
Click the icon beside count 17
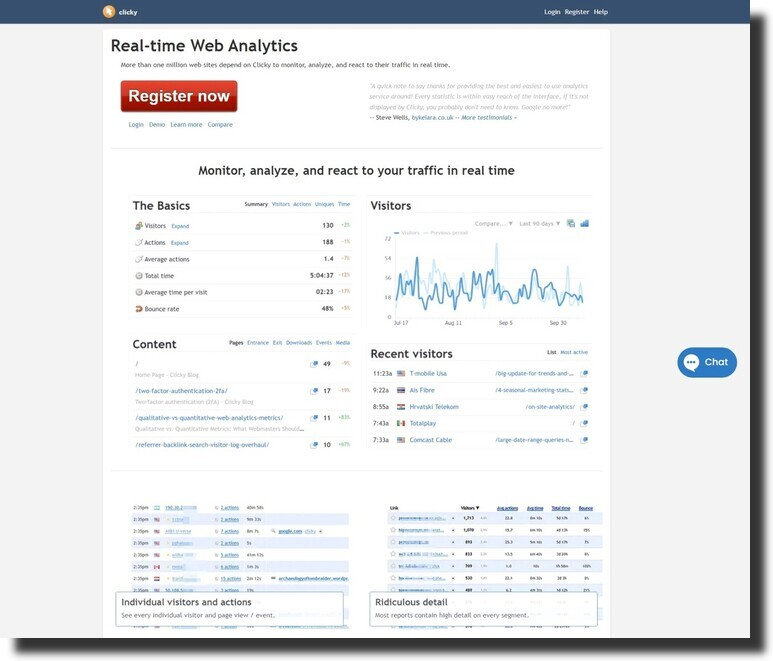pos(314,391)
